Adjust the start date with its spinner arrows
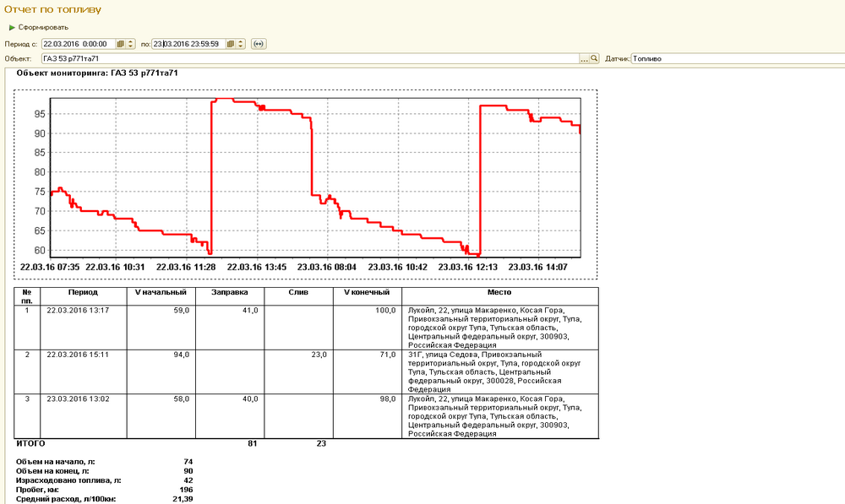The height and width of the screenshot is (504, 845). (130, 44)
